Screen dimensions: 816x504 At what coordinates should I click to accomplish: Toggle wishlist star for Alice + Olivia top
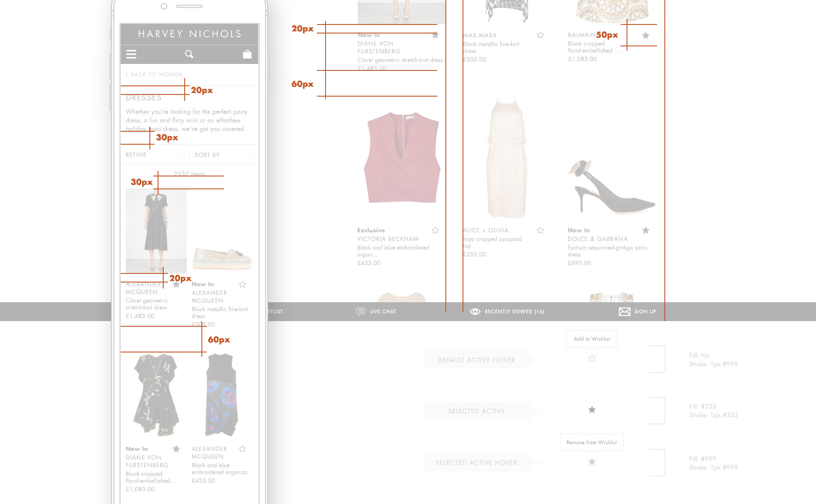[540, 230]
